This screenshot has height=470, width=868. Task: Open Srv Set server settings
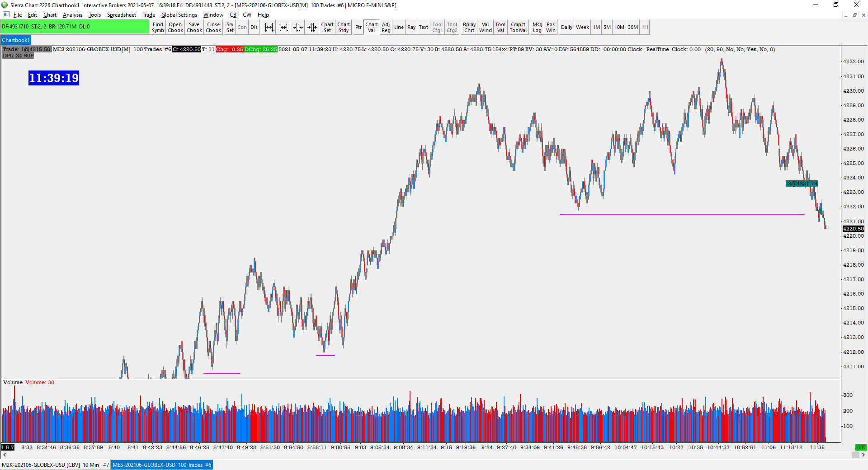230,28
